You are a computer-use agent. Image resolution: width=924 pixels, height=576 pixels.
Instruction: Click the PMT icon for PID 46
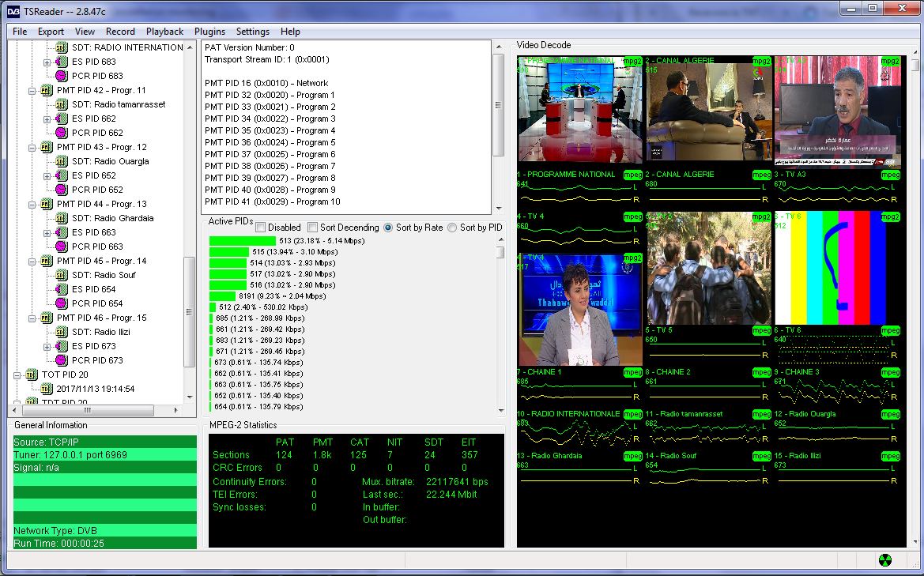46,318
